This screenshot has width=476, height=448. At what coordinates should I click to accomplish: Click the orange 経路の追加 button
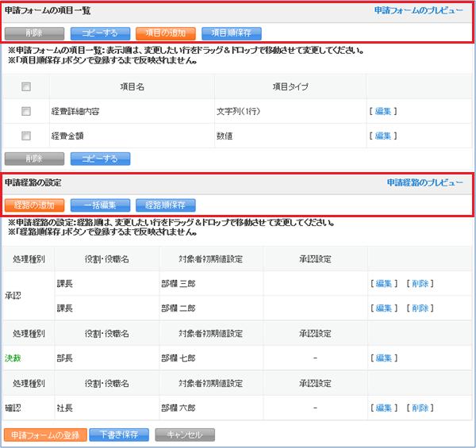click(34, 204)
